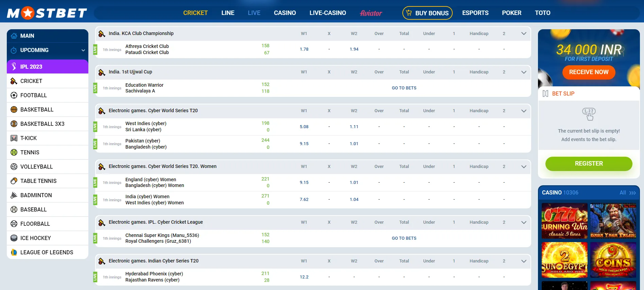Click the Bet Slip receipt icon

coord(545,93)
